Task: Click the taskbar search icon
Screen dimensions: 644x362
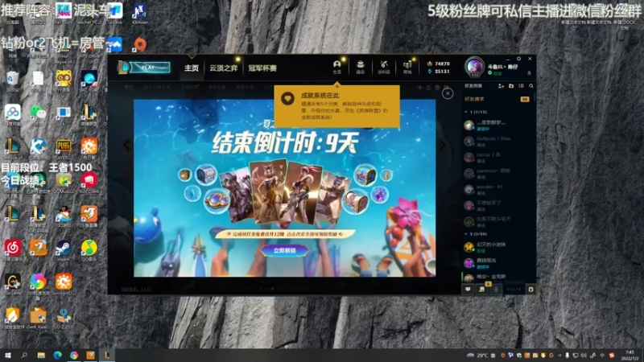Action: pos(24,356)
